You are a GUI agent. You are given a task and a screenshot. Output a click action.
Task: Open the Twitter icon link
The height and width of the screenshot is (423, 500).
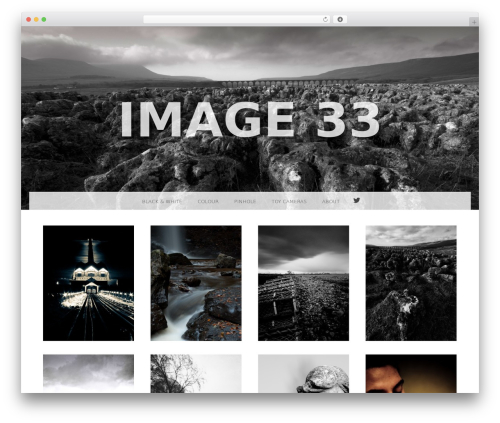click(357, 200)
